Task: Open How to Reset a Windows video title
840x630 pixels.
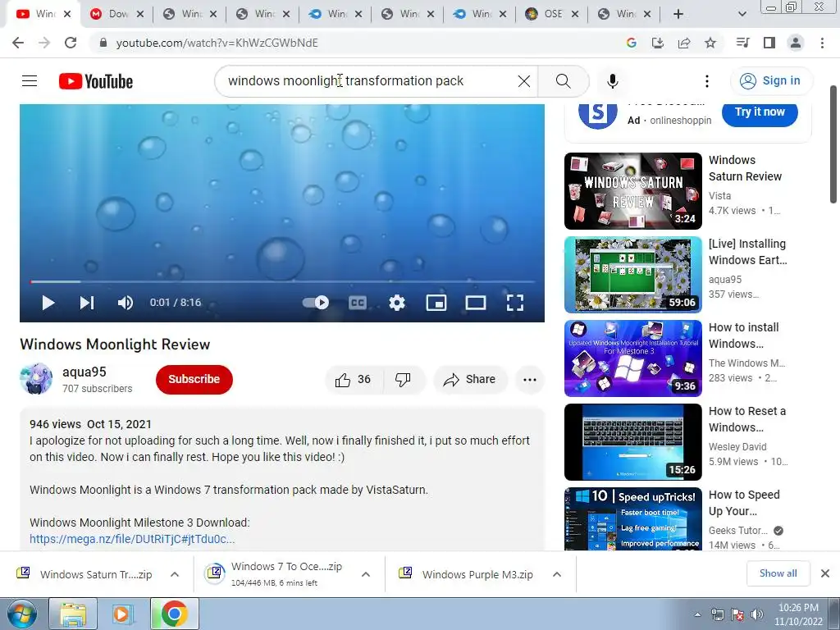Action: tap(747, 419)
